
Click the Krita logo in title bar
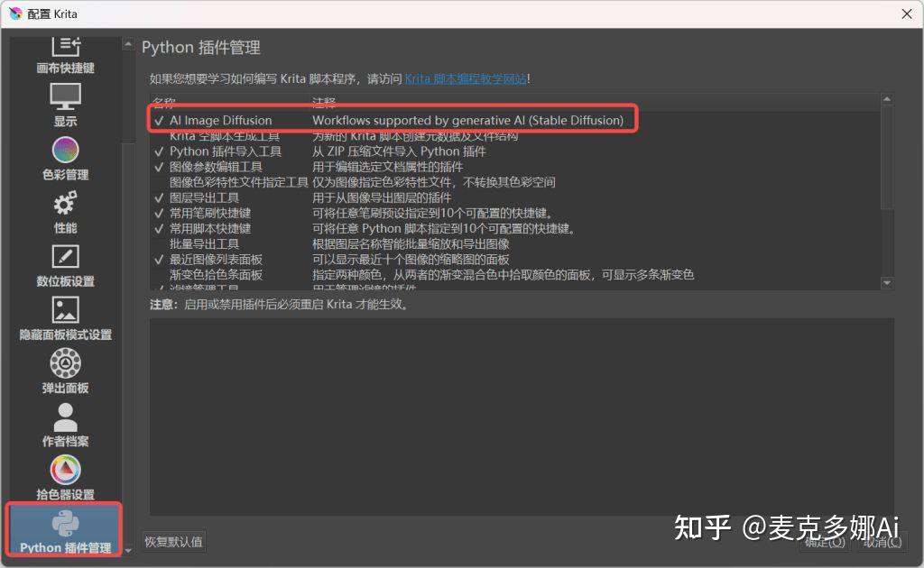pos(15,14)
